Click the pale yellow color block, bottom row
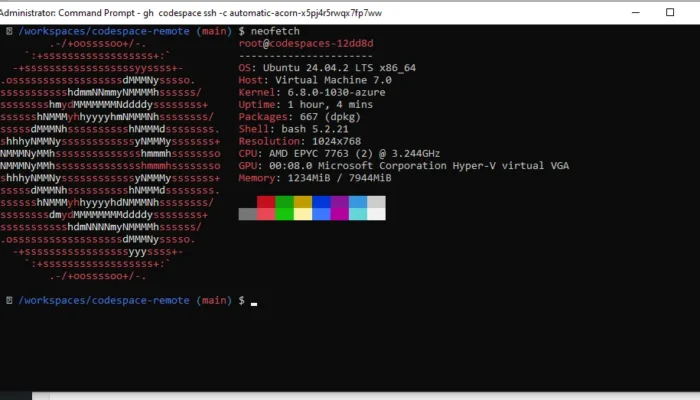Viewport: 700px width, 400px height. tap(302, 214)
